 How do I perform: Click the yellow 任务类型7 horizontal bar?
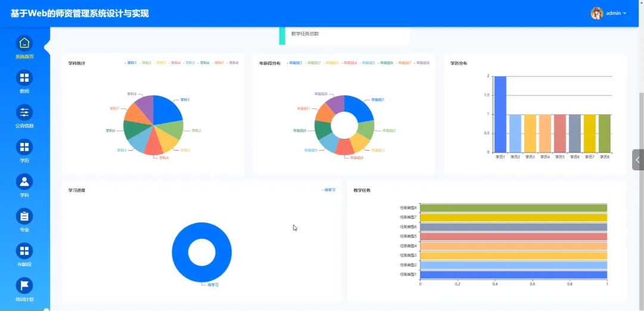(513, 217)
